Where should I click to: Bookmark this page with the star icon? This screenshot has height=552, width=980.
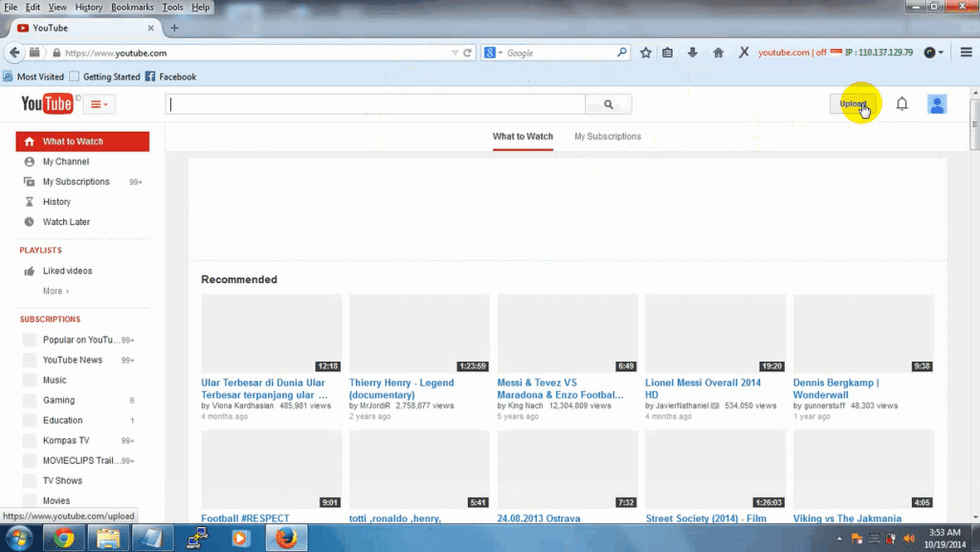tap(646, 53)
